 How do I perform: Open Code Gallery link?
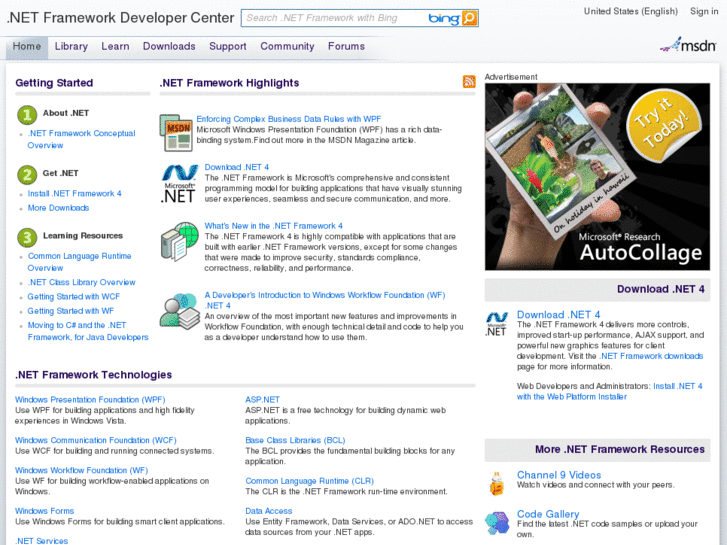(x=548, y=514)
